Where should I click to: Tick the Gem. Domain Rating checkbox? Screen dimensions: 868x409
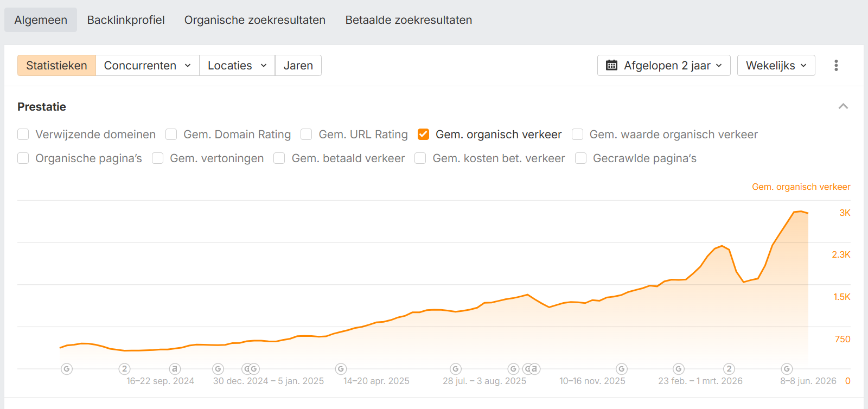click(x=171, y=135)
